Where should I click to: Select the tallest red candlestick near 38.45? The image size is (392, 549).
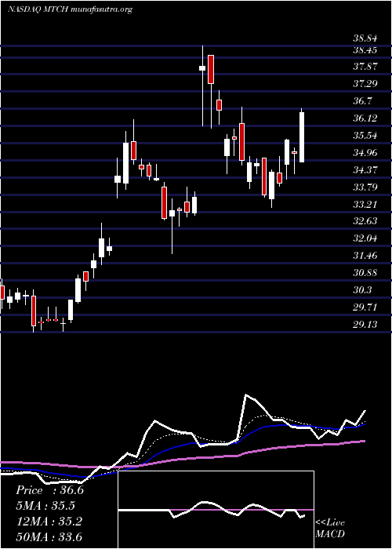pos(211,69)
